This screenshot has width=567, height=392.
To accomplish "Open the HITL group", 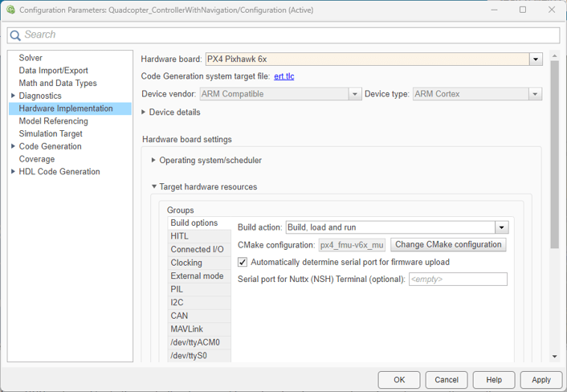I will tap(199, 236).
